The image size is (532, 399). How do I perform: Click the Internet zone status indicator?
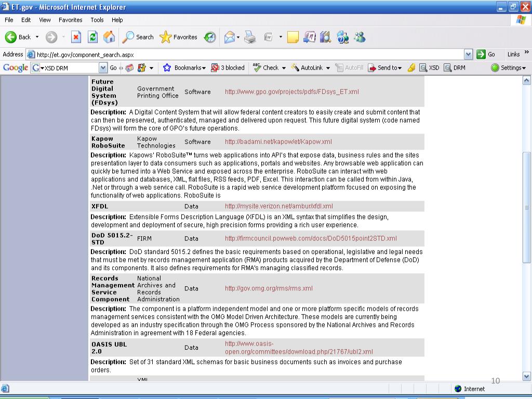tap(470, 389)
